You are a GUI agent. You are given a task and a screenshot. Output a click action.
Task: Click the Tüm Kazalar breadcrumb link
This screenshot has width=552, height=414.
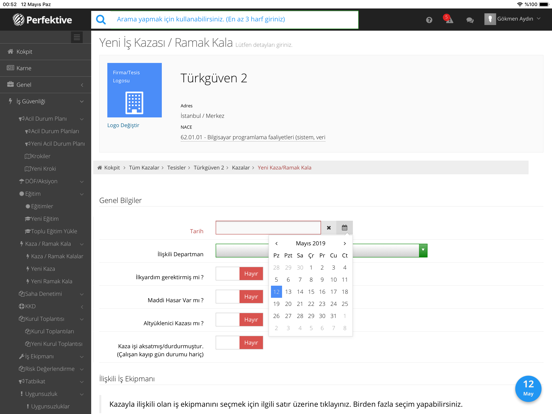[144, 168]
